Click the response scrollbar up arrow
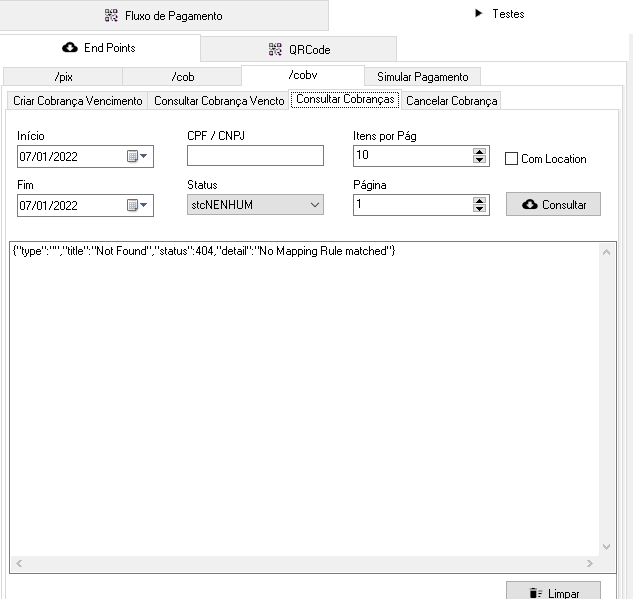This screenshot has width=633, height=599. point(606,252)
